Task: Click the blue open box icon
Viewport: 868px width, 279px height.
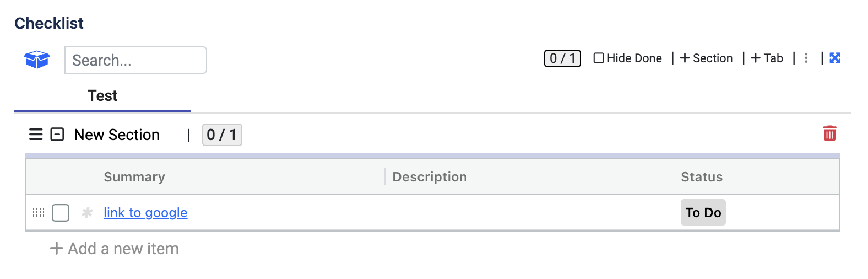Action: click(37, 60)
